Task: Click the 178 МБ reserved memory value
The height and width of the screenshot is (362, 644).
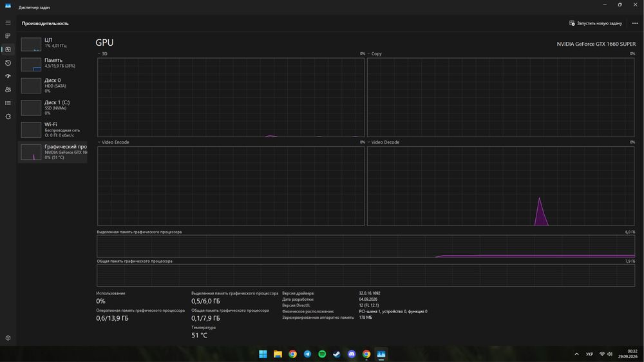Action: [x=366, y=317]
